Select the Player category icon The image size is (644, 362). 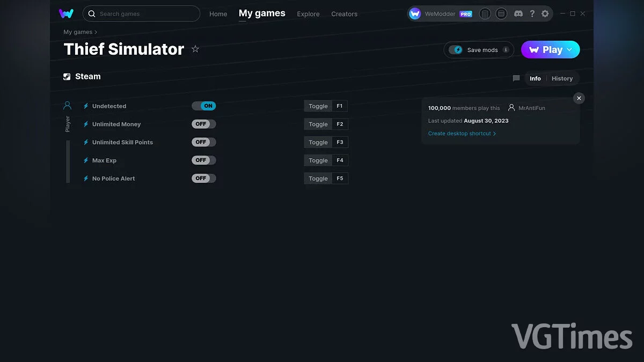[x=67, y=106]
